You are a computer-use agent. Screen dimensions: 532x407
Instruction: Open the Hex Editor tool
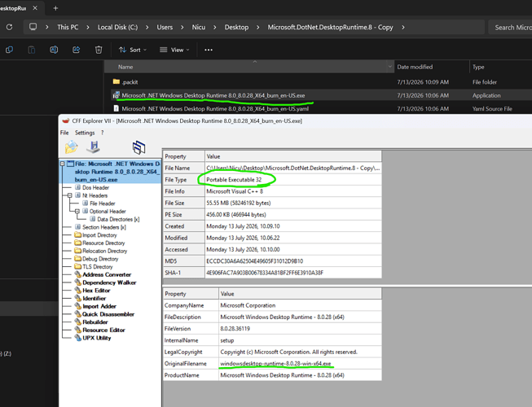[x=96, y=291]
